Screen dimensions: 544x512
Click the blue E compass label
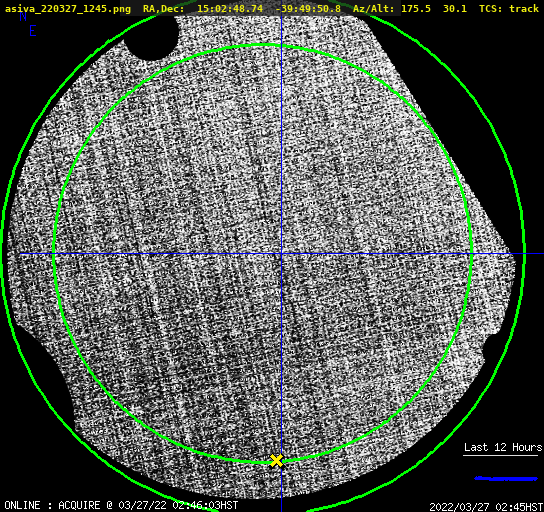pos(33,31)
